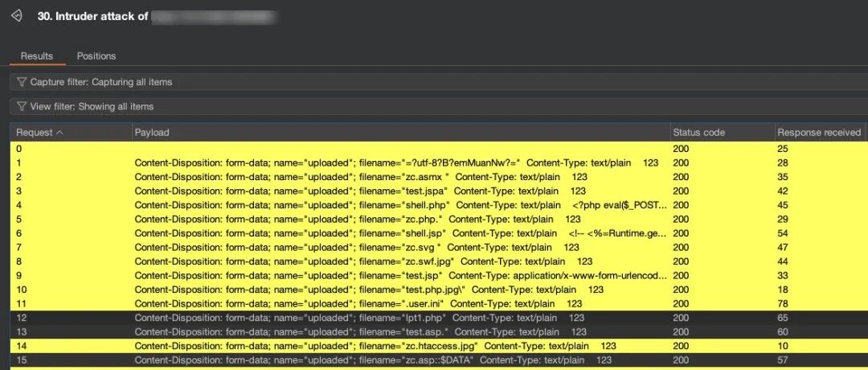Screen dimensions: 868x370
Task: Select the payload with filename =?utf-8?B?emMuanNw?=
Action: pos(439,162)
